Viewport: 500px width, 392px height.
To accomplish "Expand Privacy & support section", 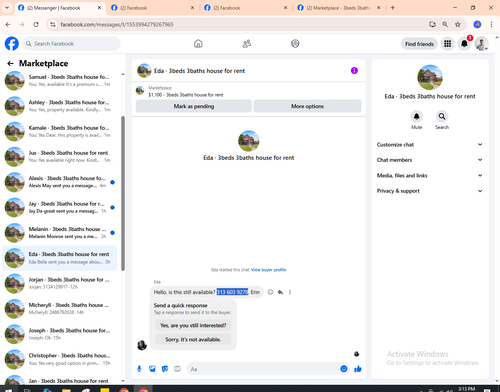I will pos(430,191).
